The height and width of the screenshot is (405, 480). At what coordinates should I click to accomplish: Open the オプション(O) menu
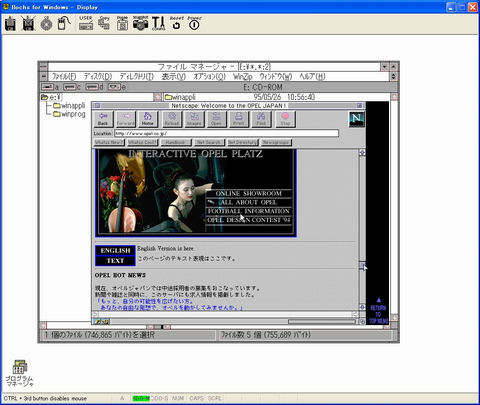pos(210,77)
